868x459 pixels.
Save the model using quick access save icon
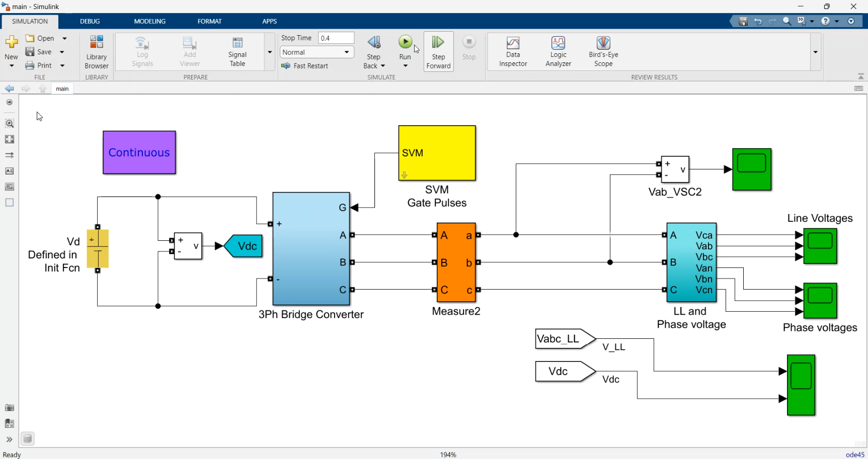coord(743,21)
